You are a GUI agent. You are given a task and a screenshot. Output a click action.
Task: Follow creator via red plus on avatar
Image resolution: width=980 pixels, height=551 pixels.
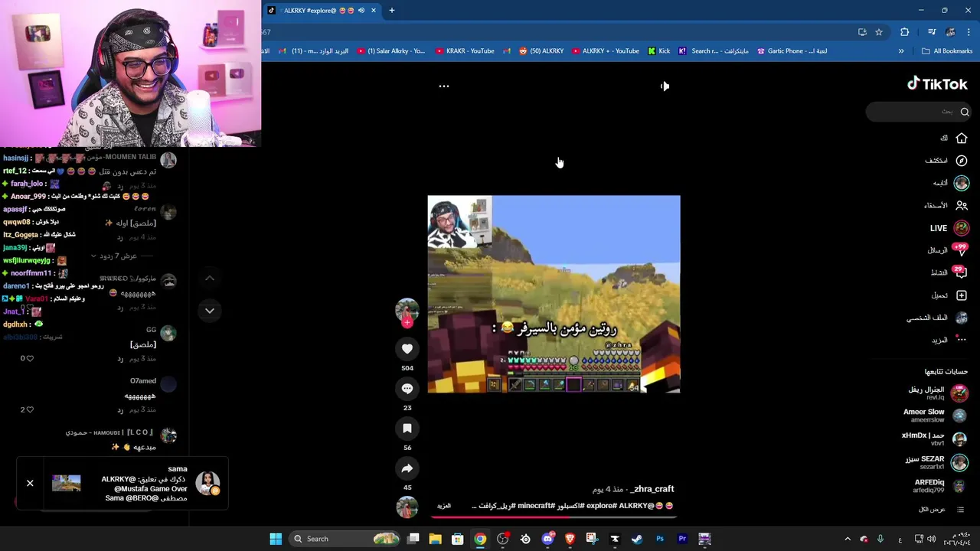[407, 323]
